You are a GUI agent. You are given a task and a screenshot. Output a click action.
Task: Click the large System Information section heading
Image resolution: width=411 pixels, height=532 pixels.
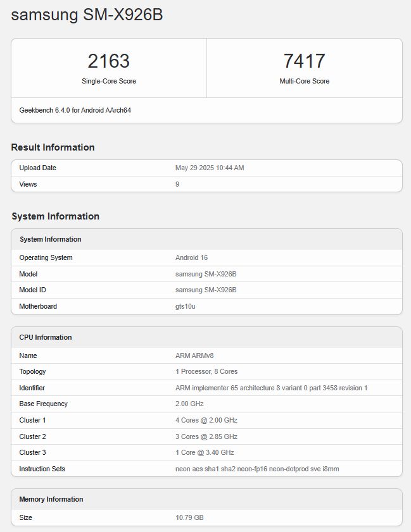click(x=55, y=216)
